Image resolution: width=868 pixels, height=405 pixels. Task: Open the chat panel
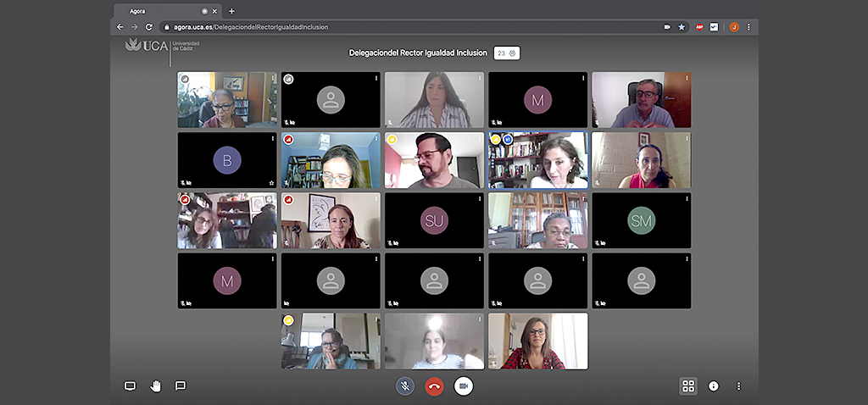click(181, 386)
